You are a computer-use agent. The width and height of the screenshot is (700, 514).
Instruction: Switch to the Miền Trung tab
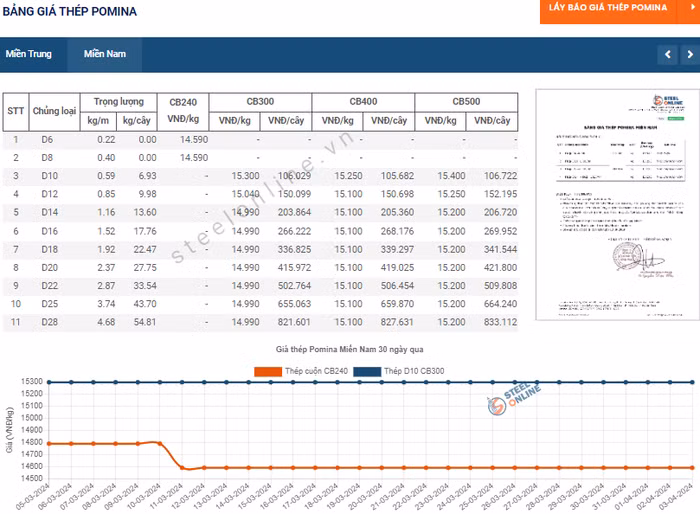(x=28, y=54)
